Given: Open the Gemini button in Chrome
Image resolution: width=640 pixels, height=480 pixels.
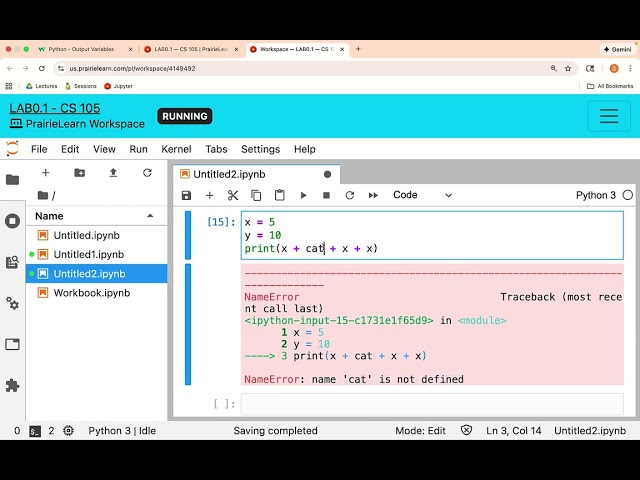Looking at the screenshot, I should (x=618, y=49).
